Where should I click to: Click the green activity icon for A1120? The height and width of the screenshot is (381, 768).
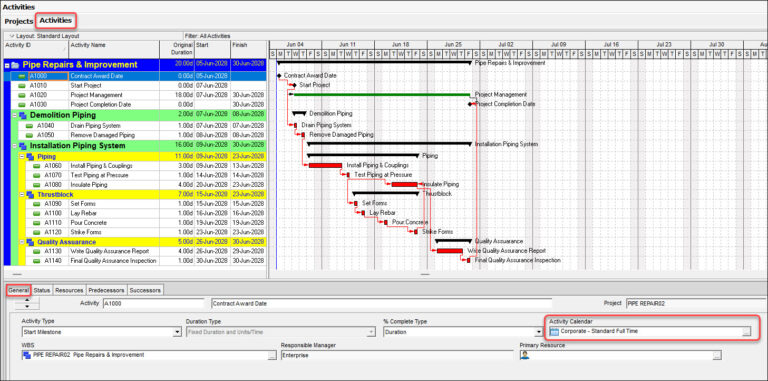(x=36, y=232)
